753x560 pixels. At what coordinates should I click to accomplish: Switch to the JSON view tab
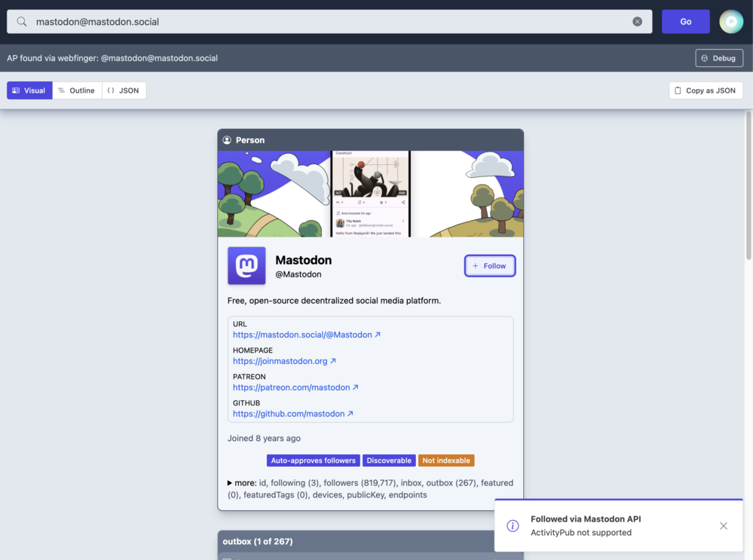(124, 90)
